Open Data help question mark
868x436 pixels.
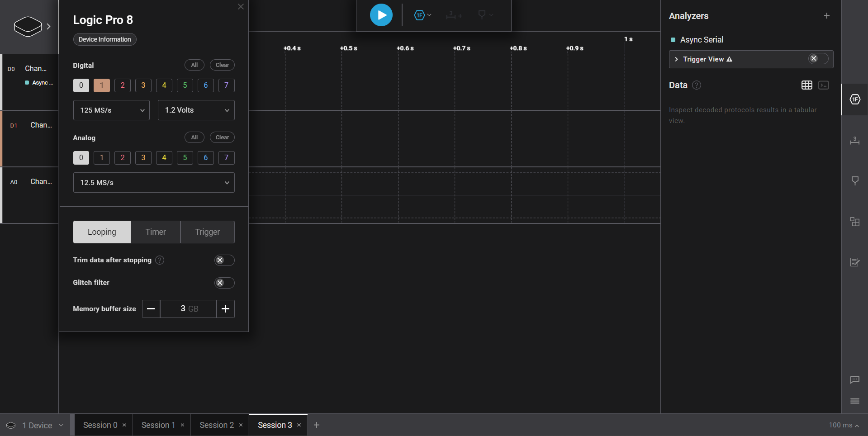tap(697, 85)
